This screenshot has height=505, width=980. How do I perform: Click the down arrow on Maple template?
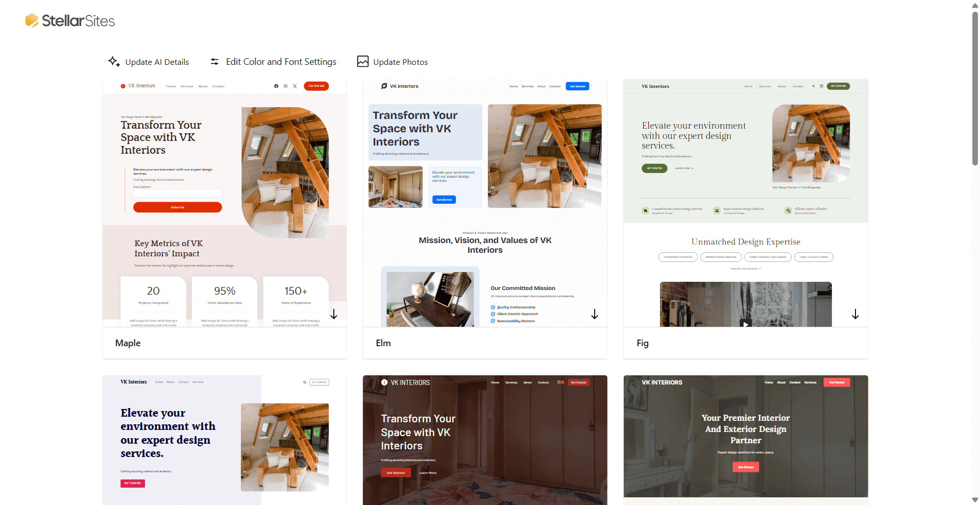click(334, 314)
